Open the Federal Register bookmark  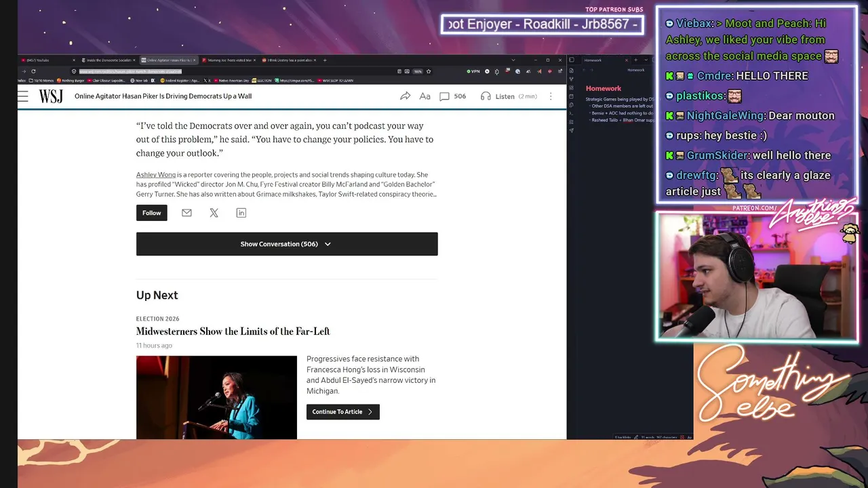coord(179,81)
